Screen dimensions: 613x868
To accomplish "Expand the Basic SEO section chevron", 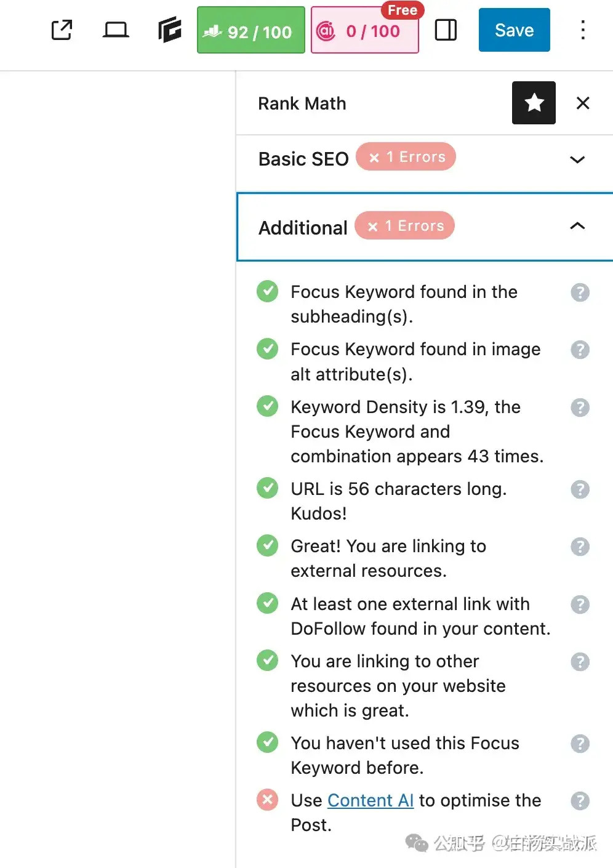I will pyautogui.click(x=577, y=159).
